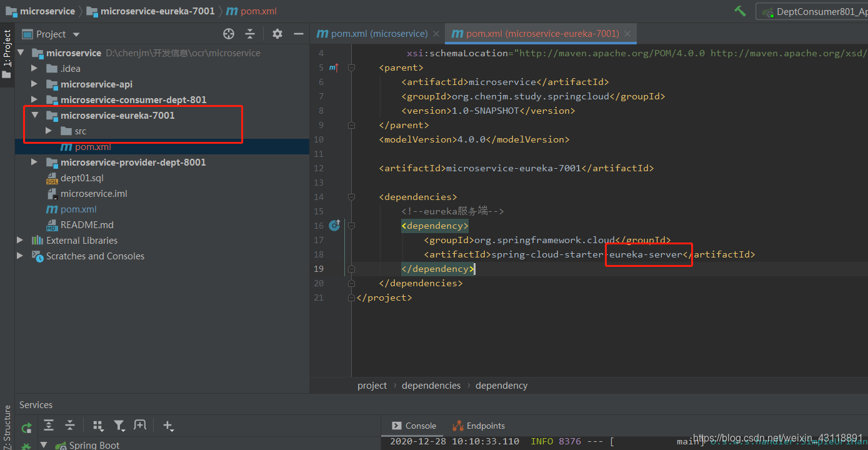Open Add Service plus dropdown
Viewport: 868px width, 450px height.
tap(168, 426)
